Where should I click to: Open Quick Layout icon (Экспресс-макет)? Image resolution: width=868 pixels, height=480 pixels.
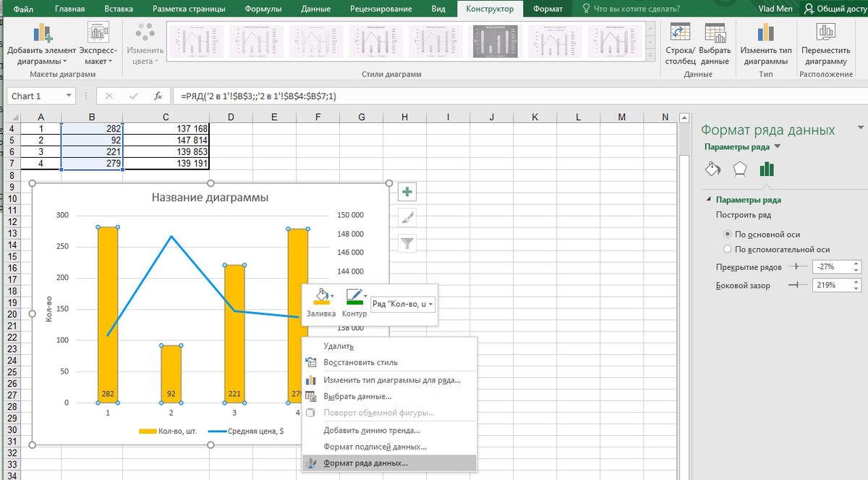[98, 33]
